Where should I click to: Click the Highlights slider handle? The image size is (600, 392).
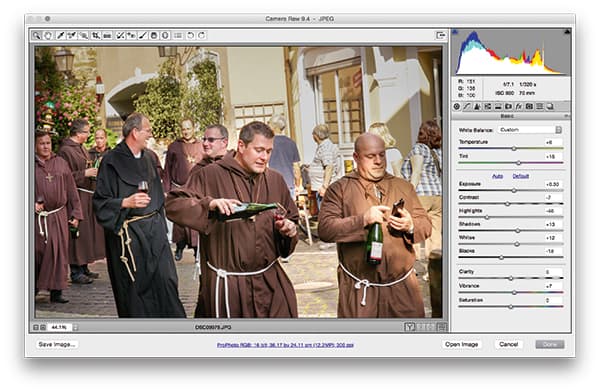487,217
